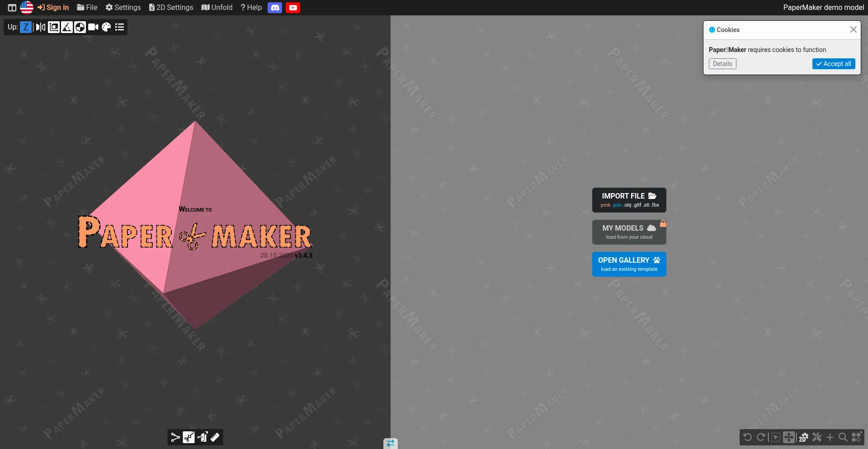Open the YouTube channel icon
This screenshot has width=868, height=449.
click(x=293, y=8)
